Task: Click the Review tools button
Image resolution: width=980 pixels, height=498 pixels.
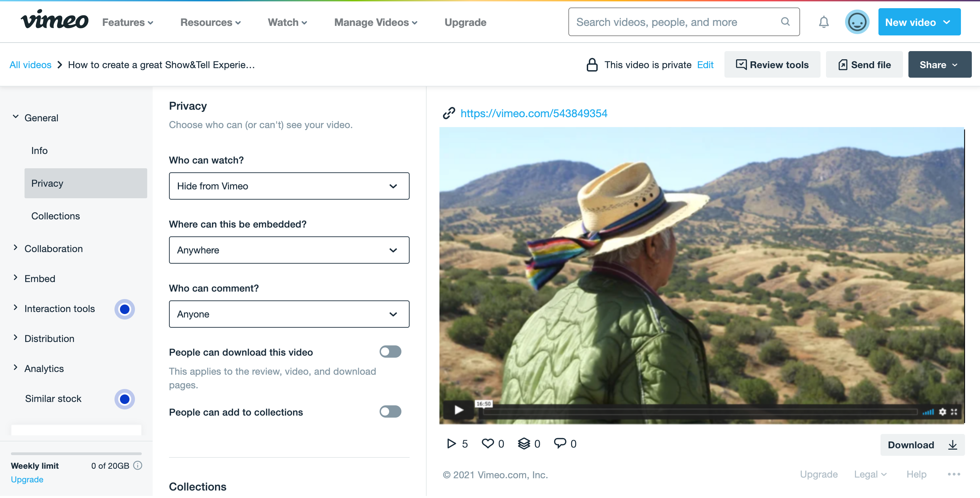Action: (772, 65)
